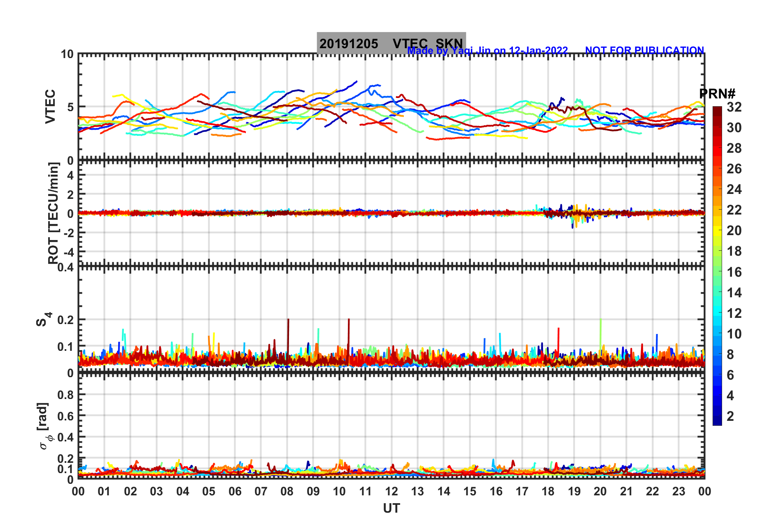Select the 'Made by Yaqi Jin on 12-Jan-2022' text
783x532 pixels.
[x=487, y=50]
